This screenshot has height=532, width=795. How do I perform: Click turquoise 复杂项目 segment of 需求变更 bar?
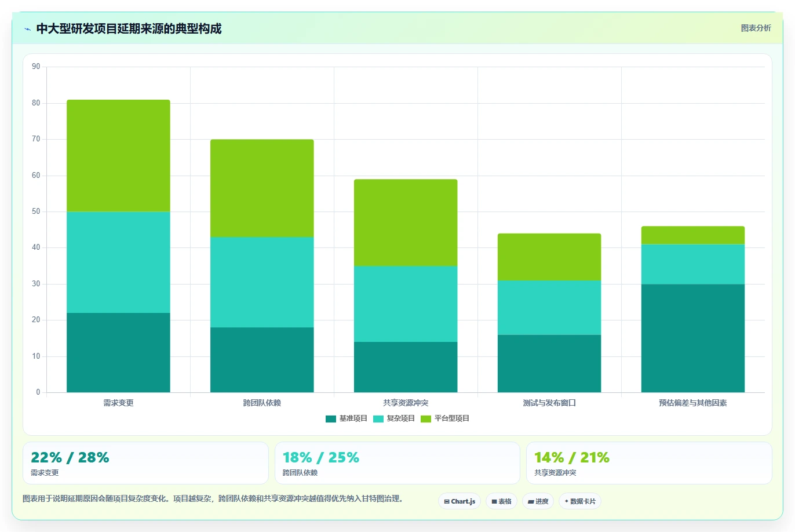(118, 263)
